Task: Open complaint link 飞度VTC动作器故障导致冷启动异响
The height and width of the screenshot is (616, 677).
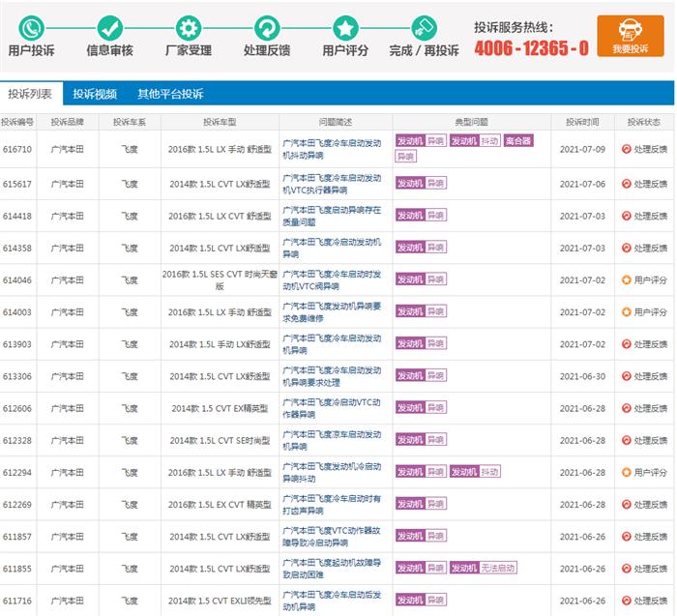Action: click(x=332, y=537)
